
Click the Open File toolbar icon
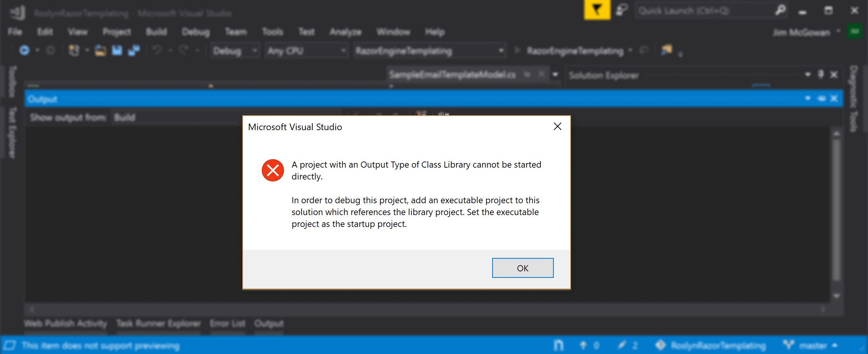(100, 50)
